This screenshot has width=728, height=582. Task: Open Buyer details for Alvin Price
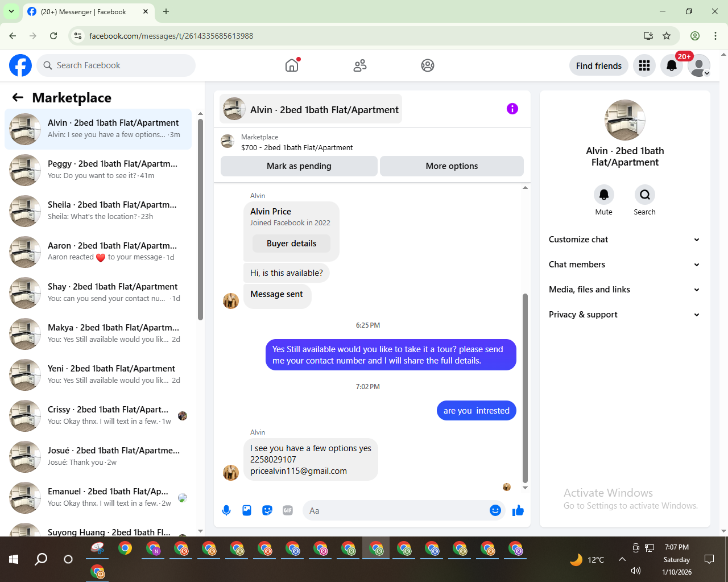tap(292, 243)
